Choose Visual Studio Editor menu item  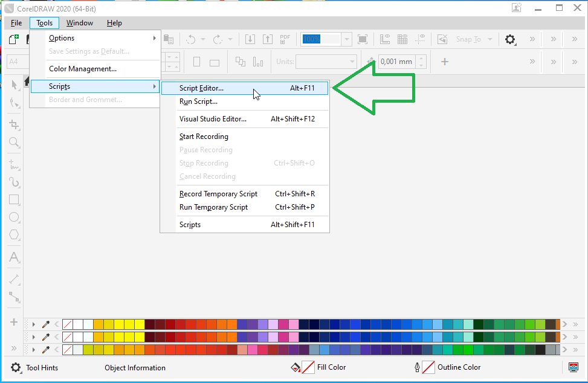click(x=245, y=119)
